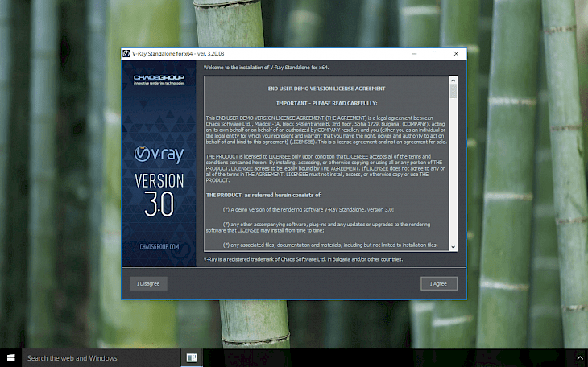Click the disabled maximize button in the installer

pos(435,54)
